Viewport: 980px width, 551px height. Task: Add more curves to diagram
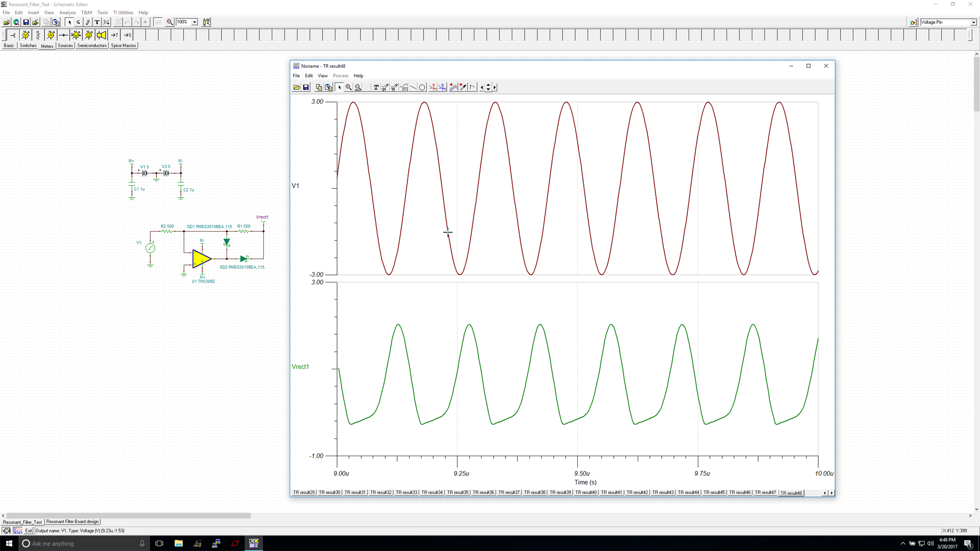453,88
